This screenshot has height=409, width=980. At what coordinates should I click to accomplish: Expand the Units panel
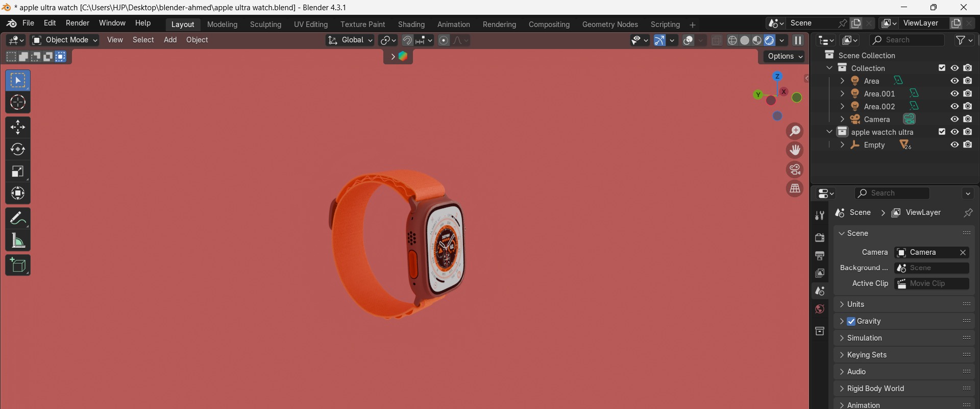tap(905, 304)
